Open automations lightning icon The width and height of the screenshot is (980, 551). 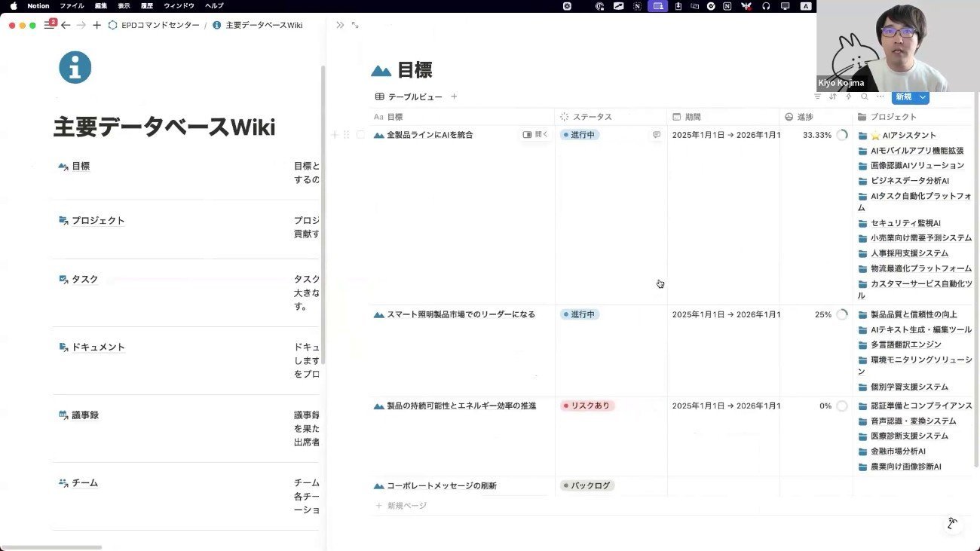tap(849, 96)
